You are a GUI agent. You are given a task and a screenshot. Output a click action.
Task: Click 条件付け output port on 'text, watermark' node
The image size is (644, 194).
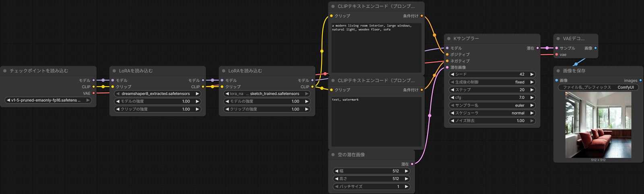click(x=422, y=90)
